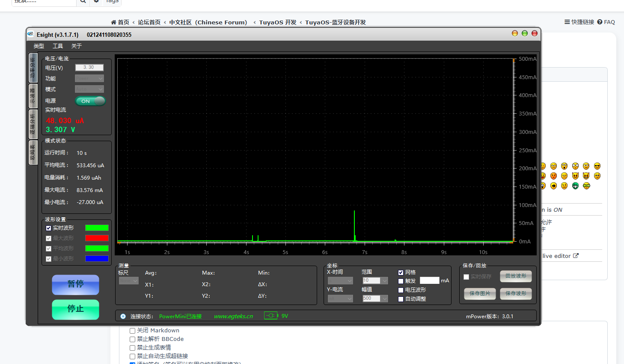Click the Esight app logo icon

31,34
